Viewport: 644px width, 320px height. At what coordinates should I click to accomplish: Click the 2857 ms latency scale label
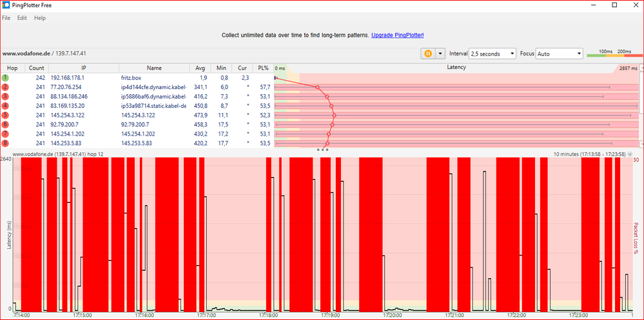629,68
